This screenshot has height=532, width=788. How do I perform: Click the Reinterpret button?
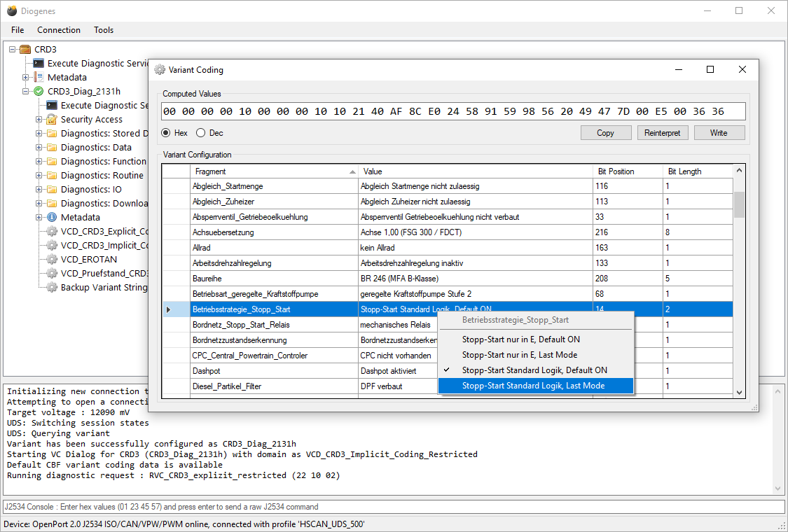pyautogui.click(x=662, y=133)
